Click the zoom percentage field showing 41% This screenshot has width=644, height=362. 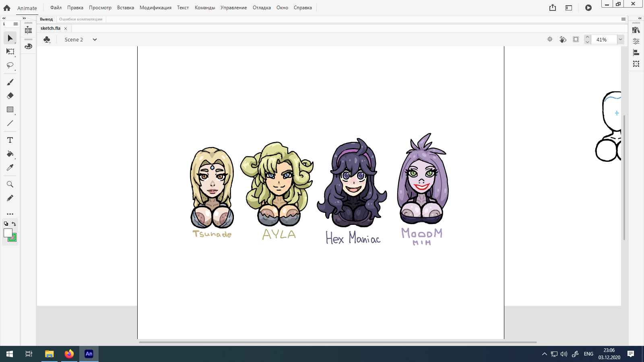pos(604,39)
